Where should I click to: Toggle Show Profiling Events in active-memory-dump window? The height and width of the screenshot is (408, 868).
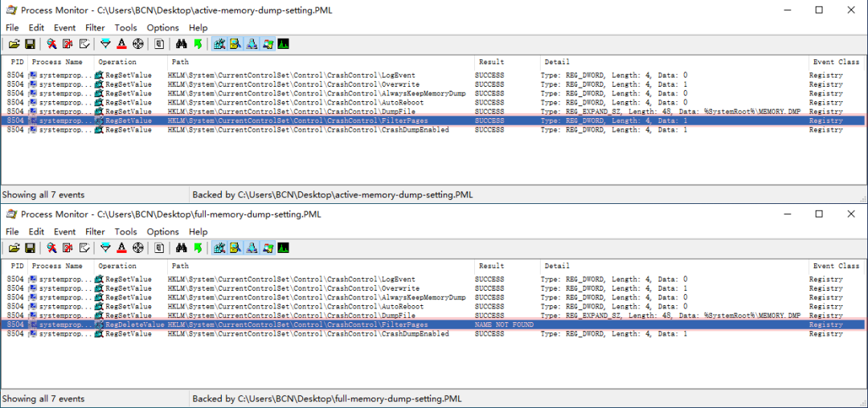click(x=284, y=44)
